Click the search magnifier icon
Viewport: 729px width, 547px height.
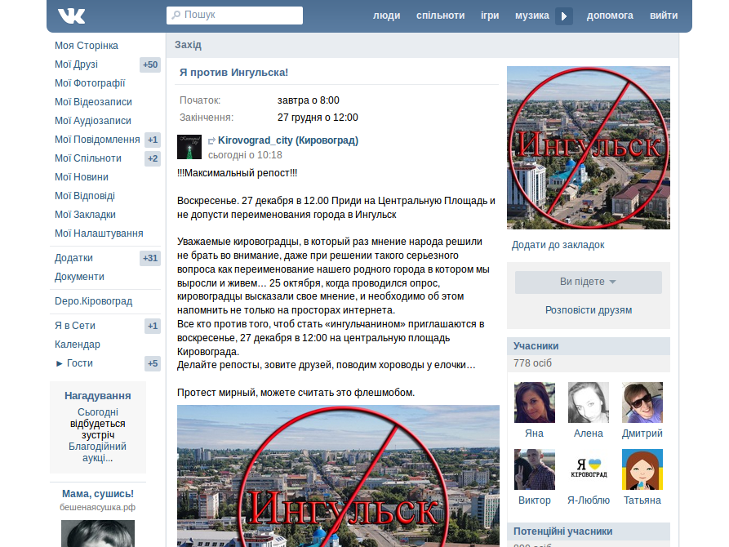point(176,15)
